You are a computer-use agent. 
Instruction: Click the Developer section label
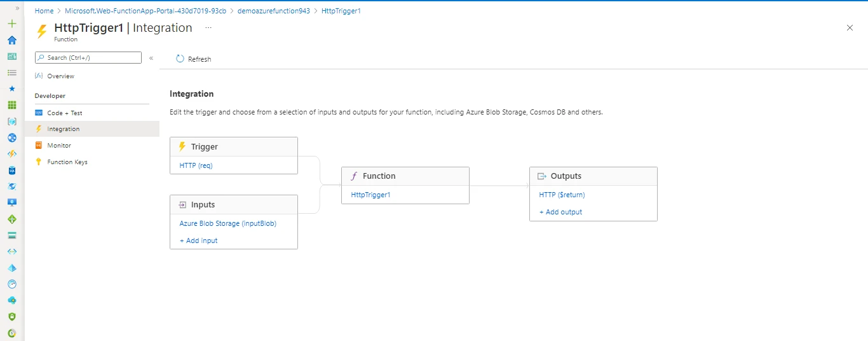pos(50,96)
